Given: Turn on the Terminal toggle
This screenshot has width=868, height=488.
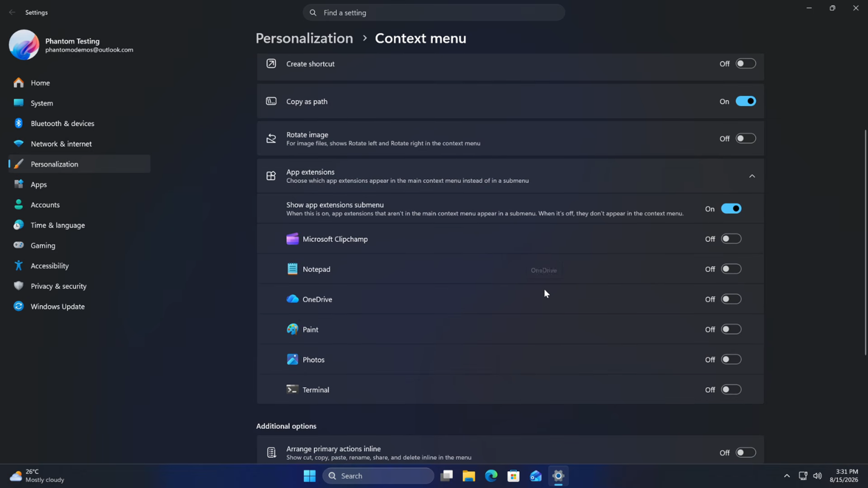Looking at the screenshot, I should pyautogui.click(x=731, y=390).
